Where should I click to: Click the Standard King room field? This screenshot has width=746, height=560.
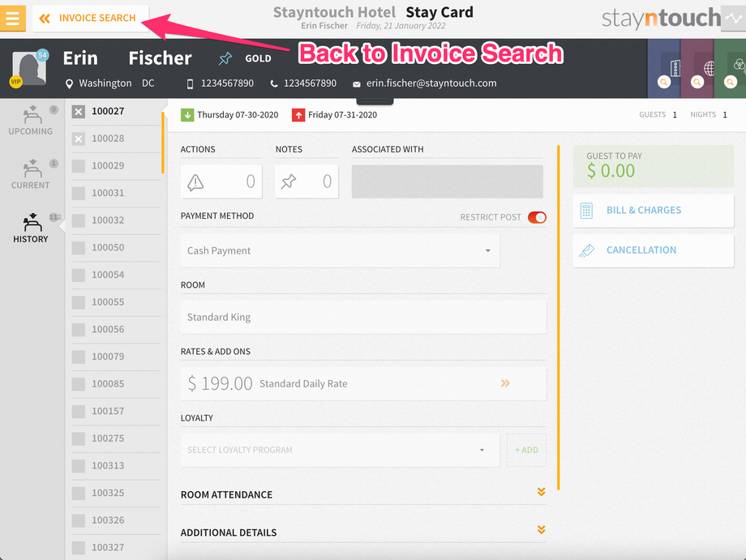[x=363, y=317]
